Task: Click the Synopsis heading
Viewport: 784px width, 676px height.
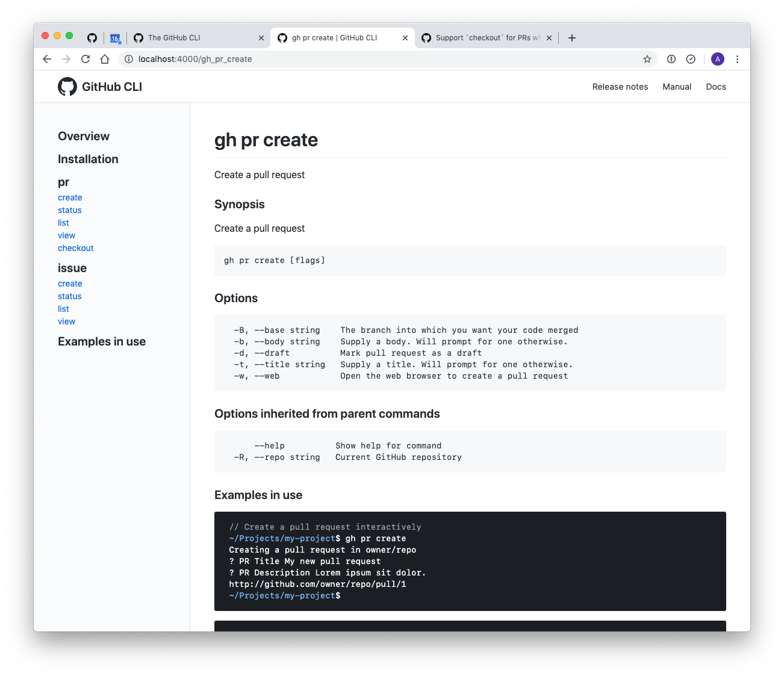Action: (240, 204)
